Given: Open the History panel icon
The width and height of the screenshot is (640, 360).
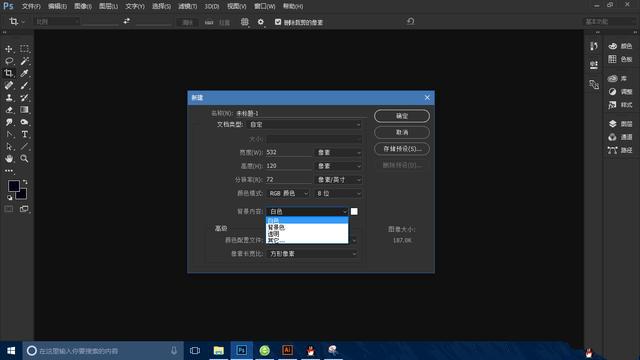Looking at the screenshot, I should pyautogui.click(x=594, y=47).
